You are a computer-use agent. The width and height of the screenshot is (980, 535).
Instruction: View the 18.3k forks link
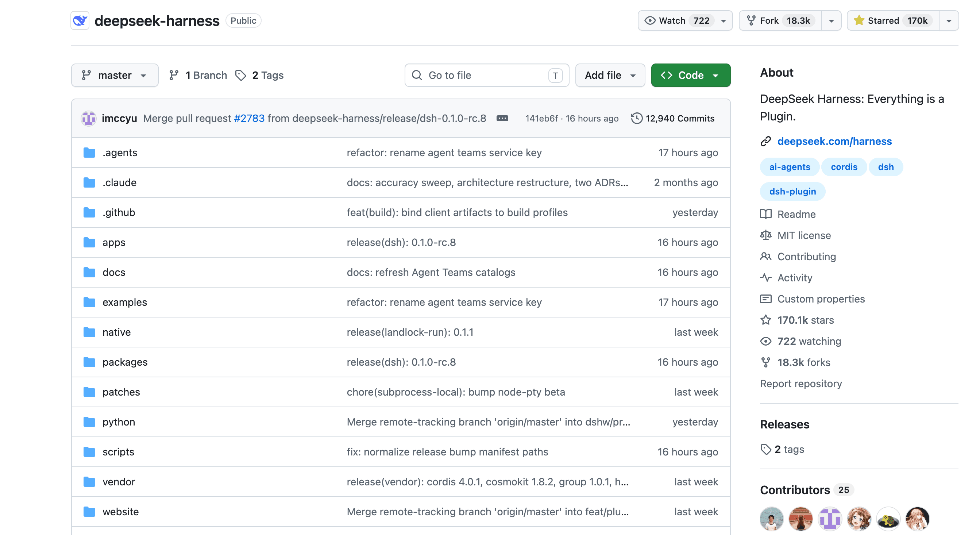click(x=803, y=363)
